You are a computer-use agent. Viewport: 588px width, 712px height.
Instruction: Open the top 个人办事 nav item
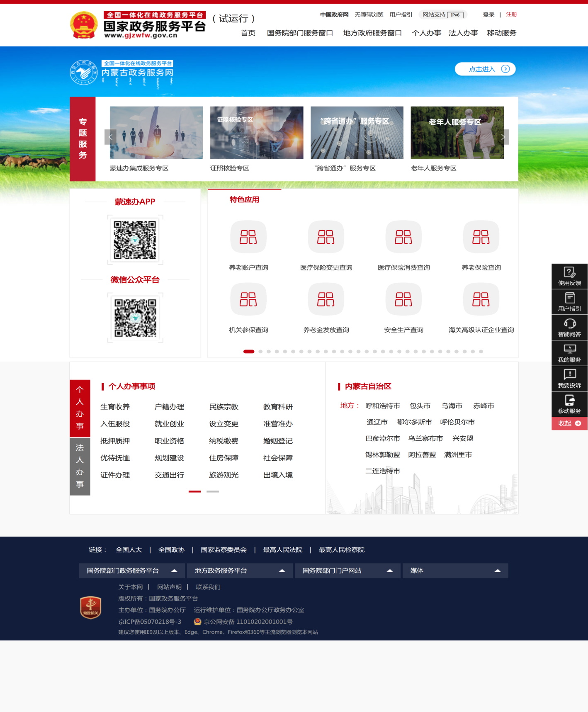426,33
